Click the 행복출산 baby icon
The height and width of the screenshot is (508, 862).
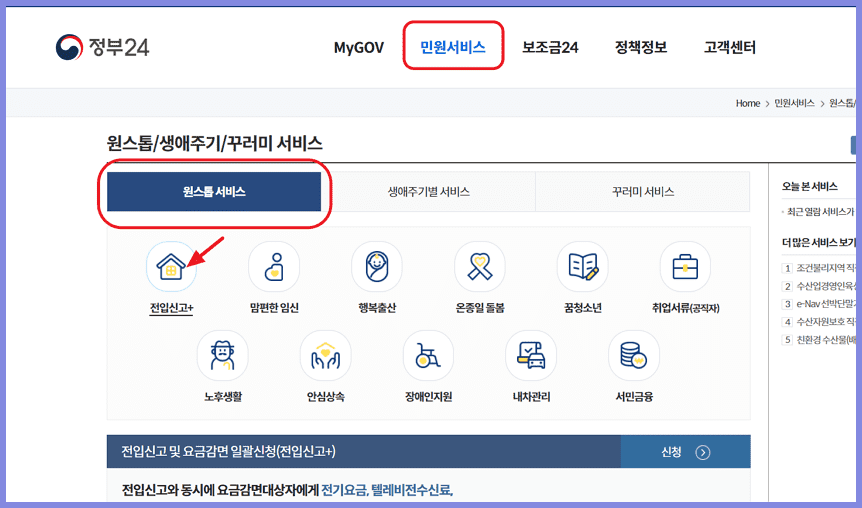pyautogui.click(x=377, y=267)
